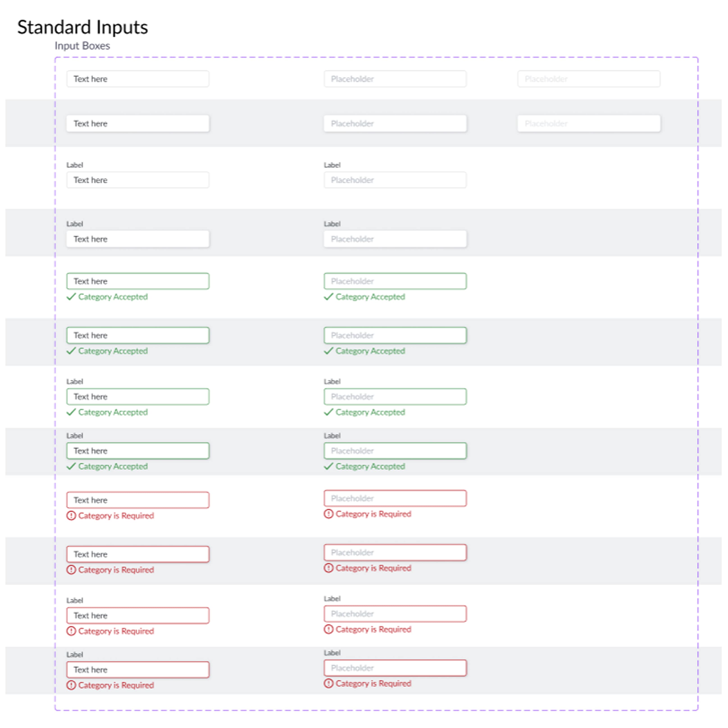Click alert icon below first red Placeholder input
728x728 pixels.
tap(329, 514)
